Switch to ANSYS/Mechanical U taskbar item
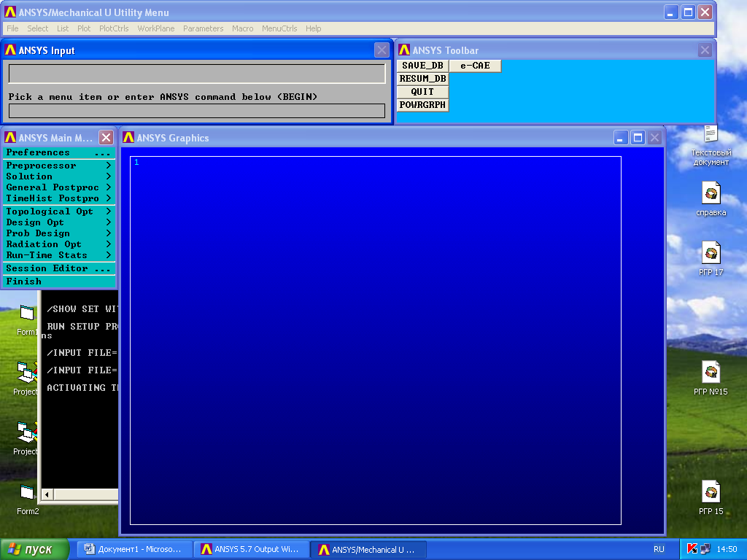The height and width of the screenshot is (560, 747). (x=368, y=550)
